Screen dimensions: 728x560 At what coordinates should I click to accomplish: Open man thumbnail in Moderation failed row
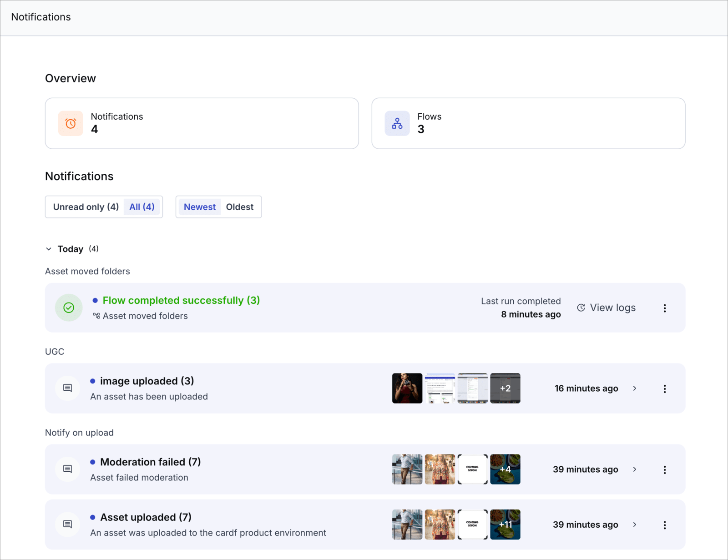pyautogui.click(x=407, y=469)
